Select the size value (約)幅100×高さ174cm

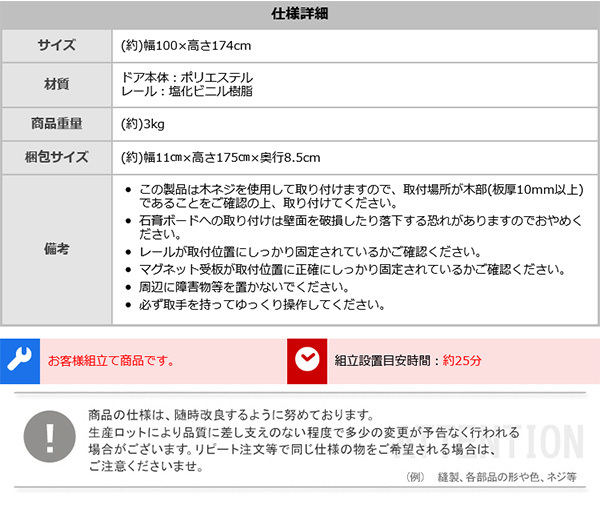click(186, 46)
